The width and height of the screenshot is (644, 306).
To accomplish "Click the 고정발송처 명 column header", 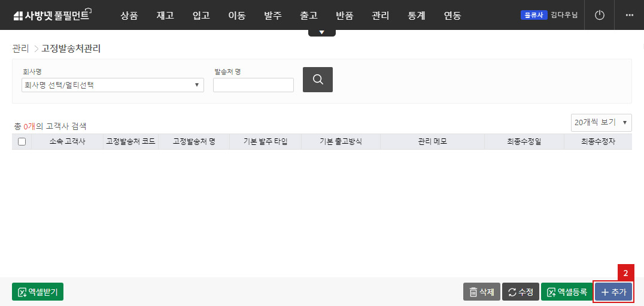I will tap(194, 142).
